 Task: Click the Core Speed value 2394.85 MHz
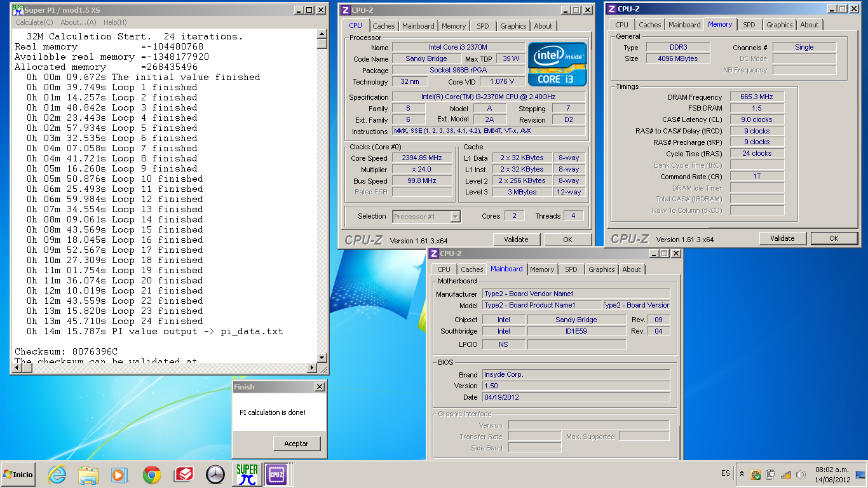(422, 158)
